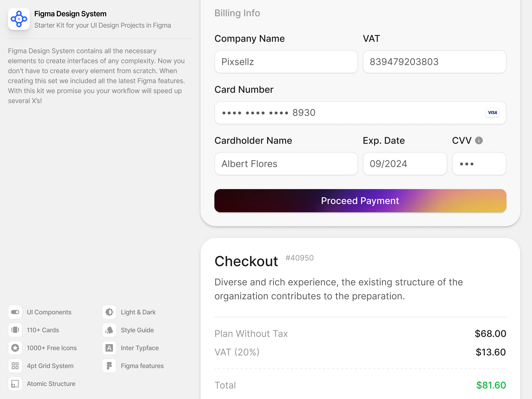Click the 4pt Grid System label

50,366
